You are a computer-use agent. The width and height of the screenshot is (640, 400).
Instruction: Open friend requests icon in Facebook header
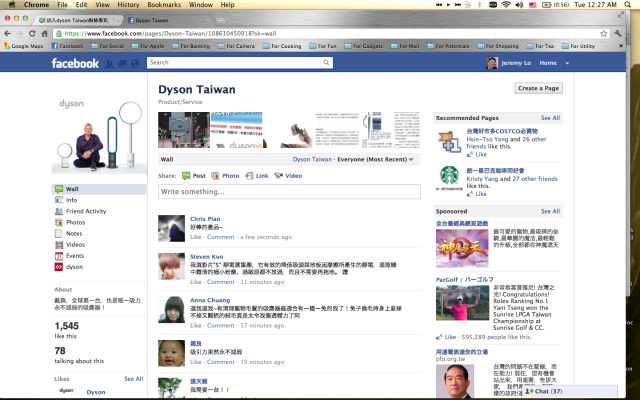point(109,63)
